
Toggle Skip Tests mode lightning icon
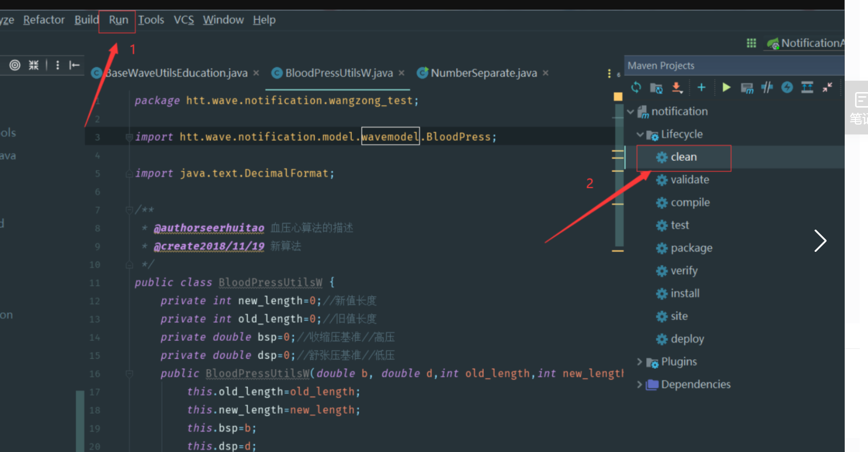787,87
